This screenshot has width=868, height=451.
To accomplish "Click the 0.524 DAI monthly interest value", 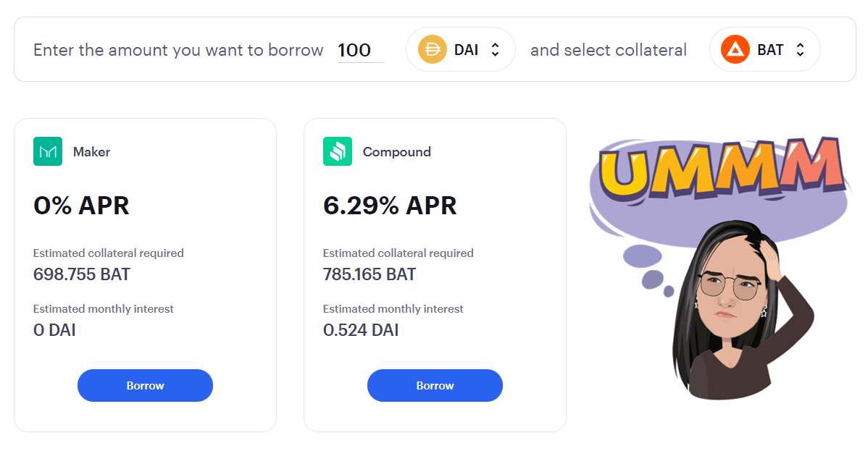I will pos(361,330).
